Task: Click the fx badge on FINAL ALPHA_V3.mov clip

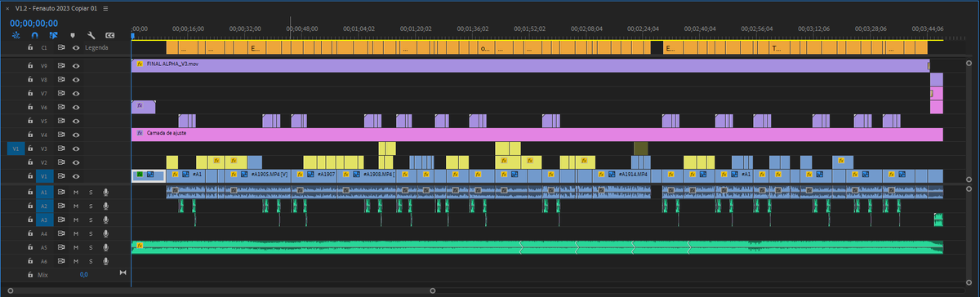Action: tap(140, 64)
